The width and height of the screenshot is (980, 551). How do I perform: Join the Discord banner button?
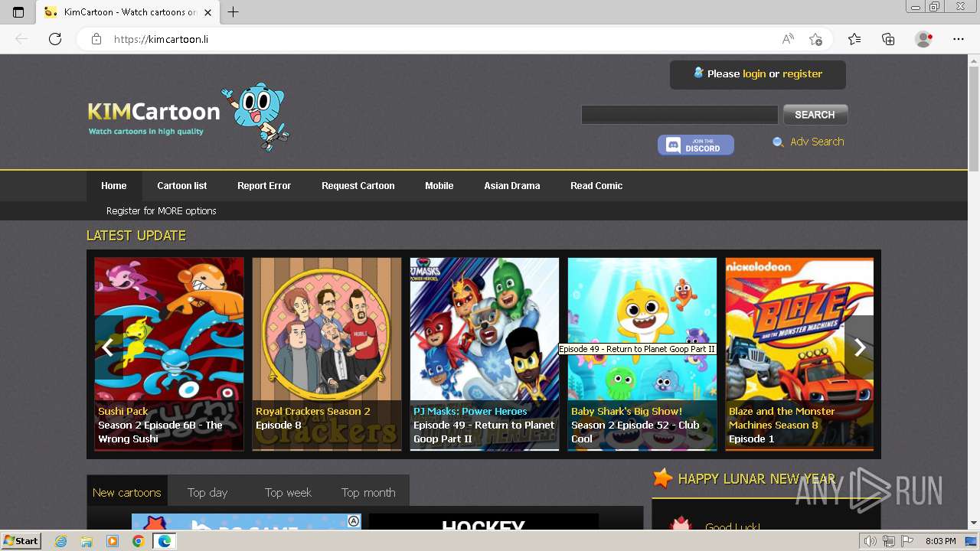point(695,145)
